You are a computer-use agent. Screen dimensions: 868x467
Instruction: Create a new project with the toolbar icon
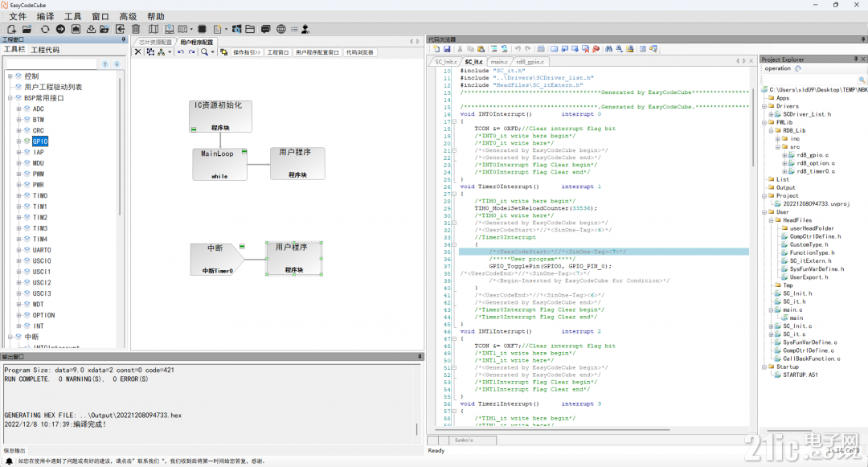click(11, 29)
